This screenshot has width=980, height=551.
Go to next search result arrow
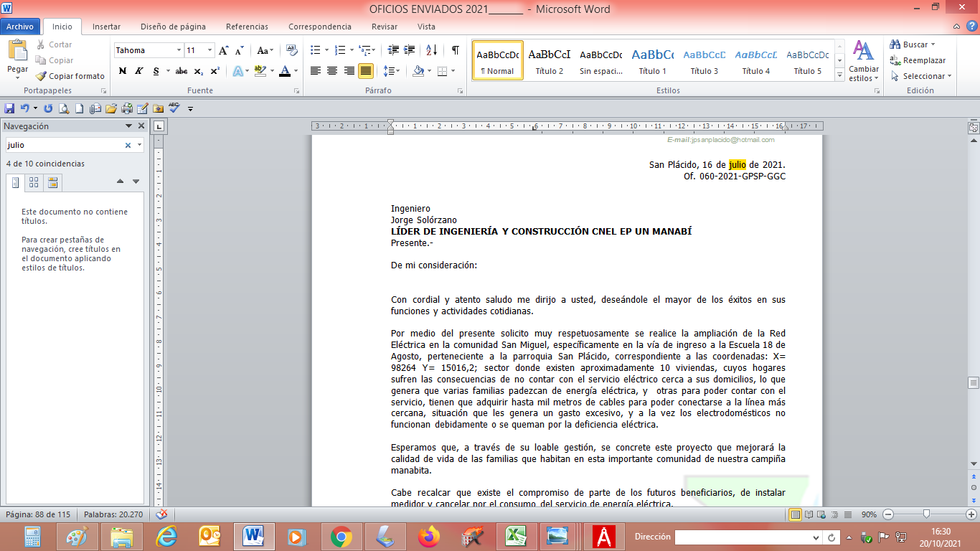(136, 182)
